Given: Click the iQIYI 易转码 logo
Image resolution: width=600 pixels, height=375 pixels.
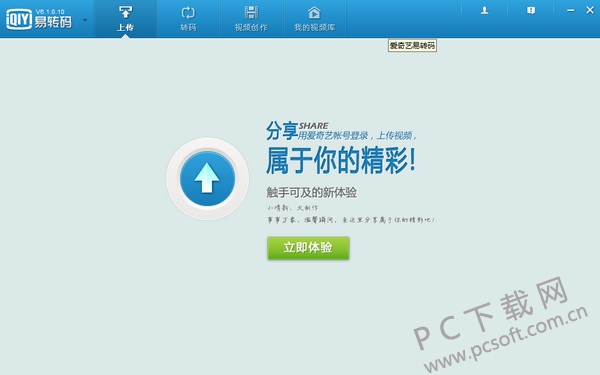Looking at the screenshot, I should (38, 19).
